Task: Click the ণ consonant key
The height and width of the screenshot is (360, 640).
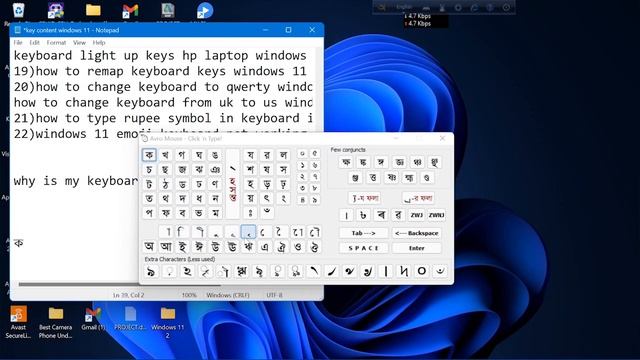Action: [x=215, y=184]
